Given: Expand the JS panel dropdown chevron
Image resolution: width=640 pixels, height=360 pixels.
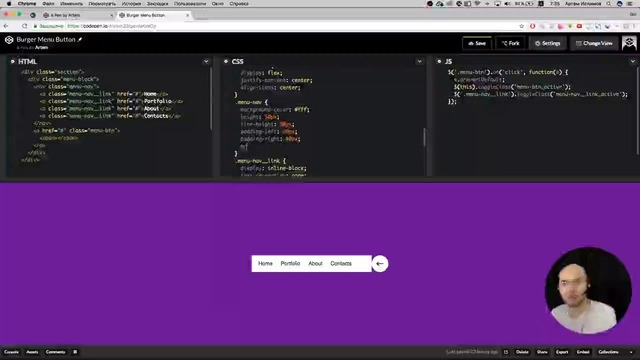Looking at the screenshot, I should point(633,62).
